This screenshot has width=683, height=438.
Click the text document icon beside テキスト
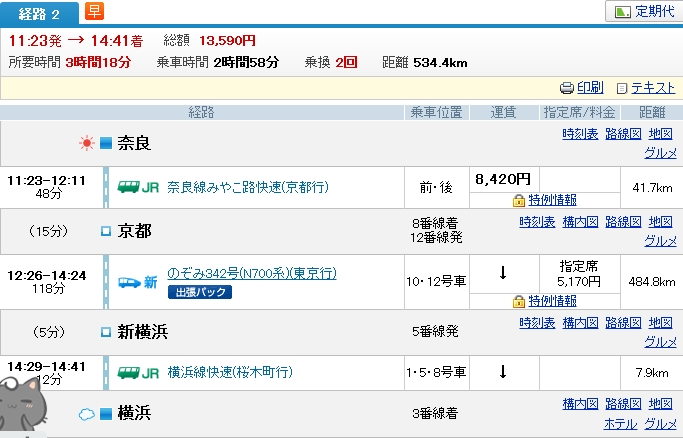click(622, 89)
